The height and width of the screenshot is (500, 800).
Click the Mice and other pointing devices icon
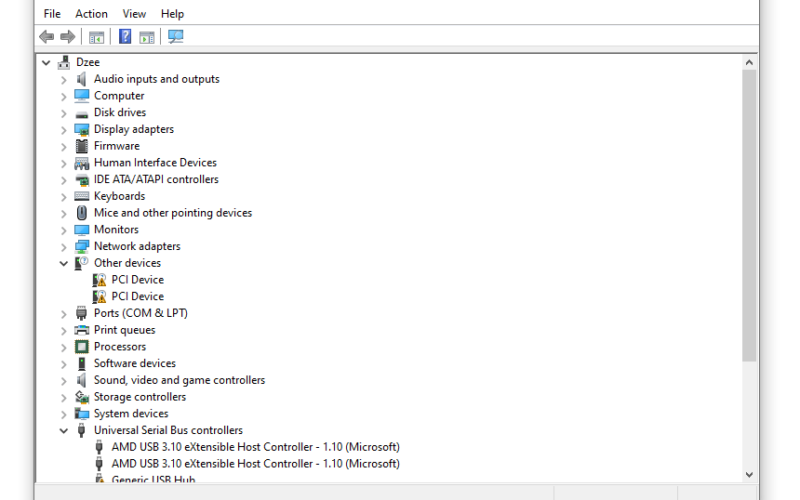tap(82, 213)
